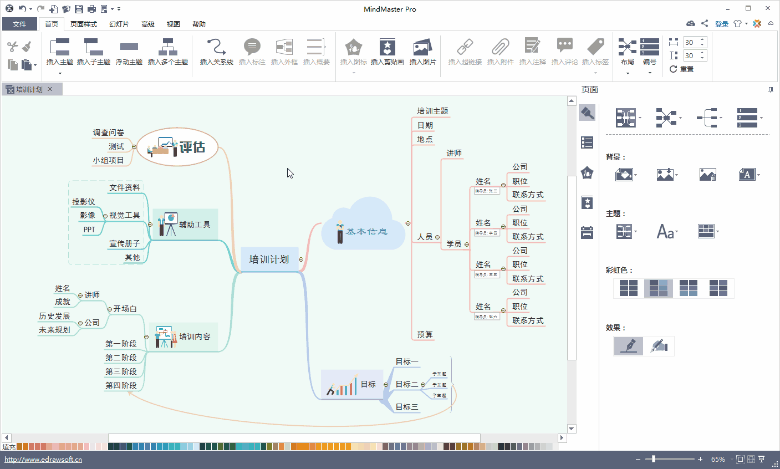Open the File (文件) menu
This screenshot has width=780, height=469.
[19, 24]
